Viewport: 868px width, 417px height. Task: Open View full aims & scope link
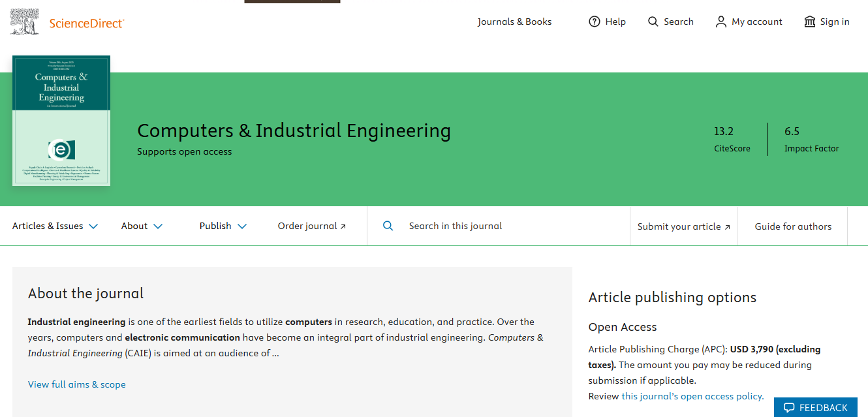click(77, 384)
